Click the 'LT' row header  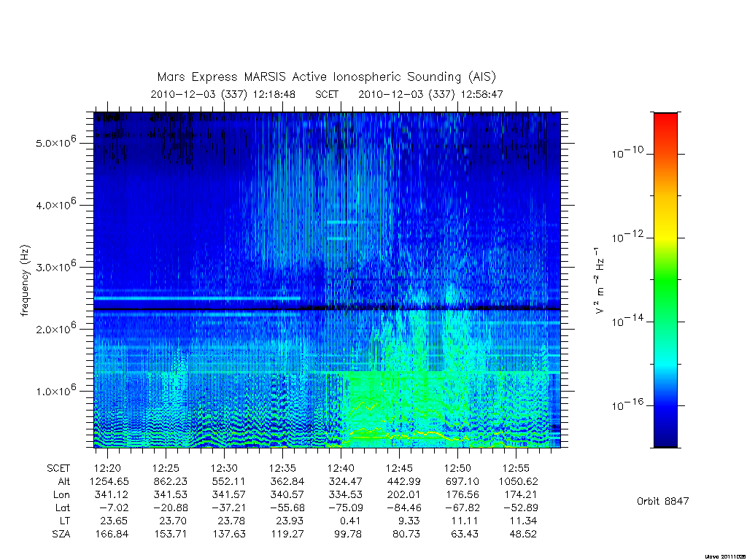(x=65, y=521)
